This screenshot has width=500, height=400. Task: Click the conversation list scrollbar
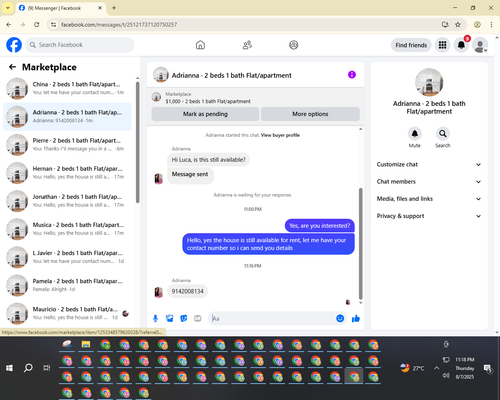coord(137,142)
